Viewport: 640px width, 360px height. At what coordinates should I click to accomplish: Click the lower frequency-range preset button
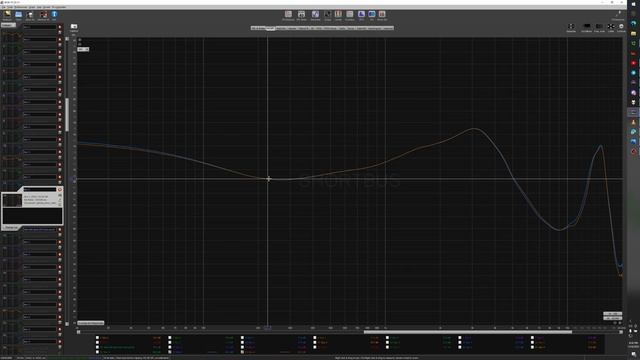coord(612,318)
